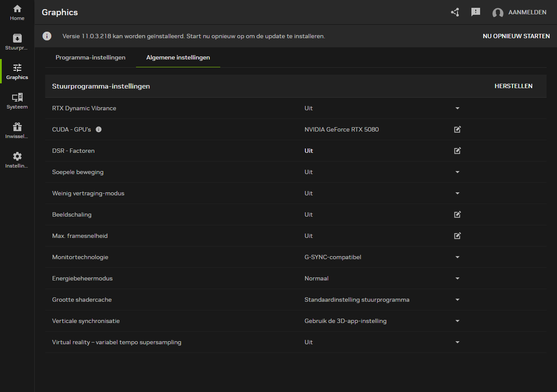The image size is (557, 392).
Task: Select the Algemene instellingen tab
Action: coord(178,58)
